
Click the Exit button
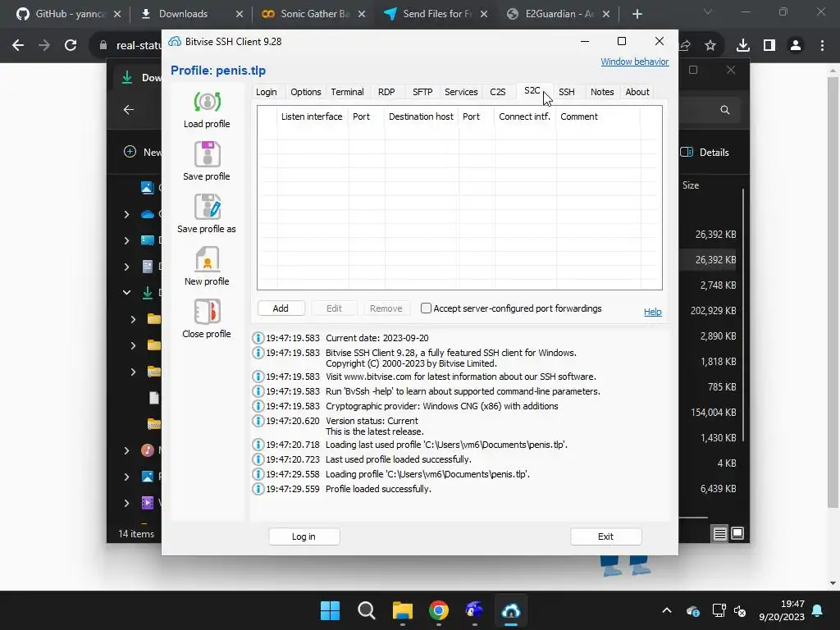(x=606, y=536)
